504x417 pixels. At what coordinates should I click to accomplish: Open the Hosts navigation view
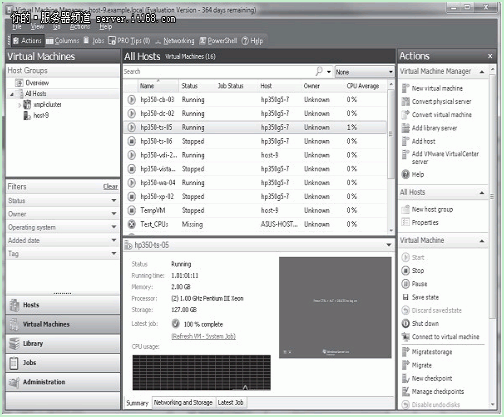point(63,305)
